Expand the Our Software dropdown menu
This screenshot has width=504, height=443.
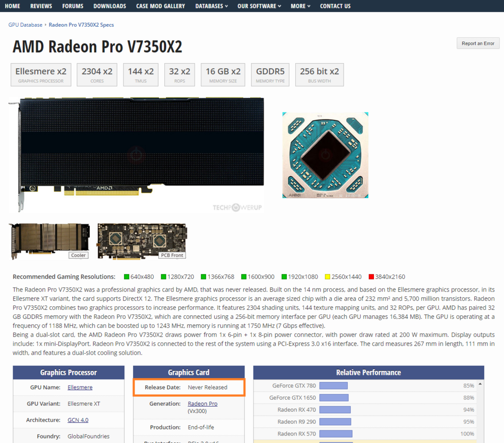click(x=260, y=6)
